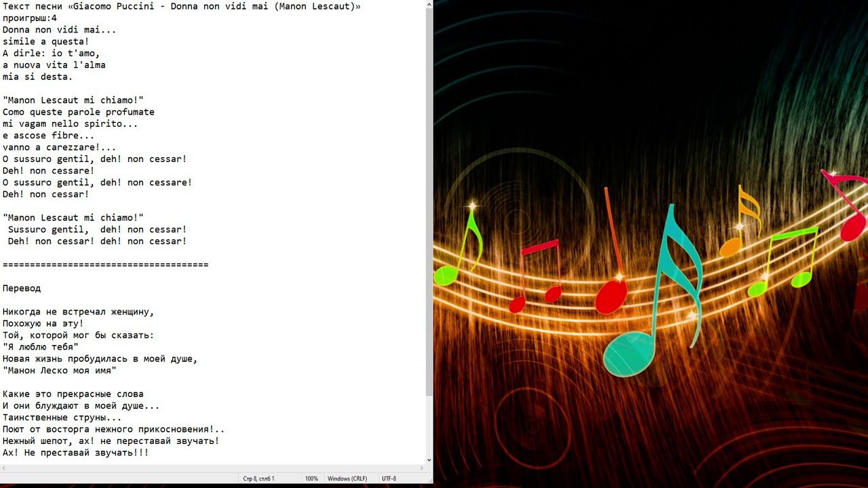Select the line "mi vagam nello spirito..."

pos(71,124)
